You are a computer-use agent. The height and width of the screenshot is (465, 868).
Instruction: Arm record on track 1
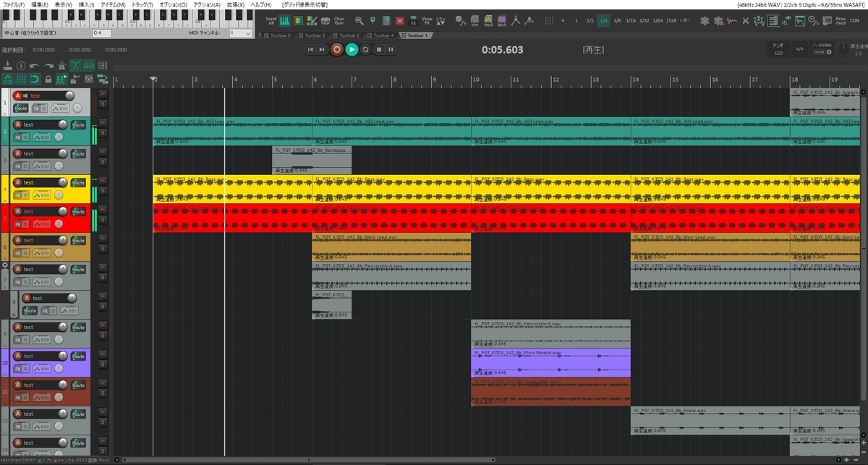pyautogui.click(x=18, y=95)
